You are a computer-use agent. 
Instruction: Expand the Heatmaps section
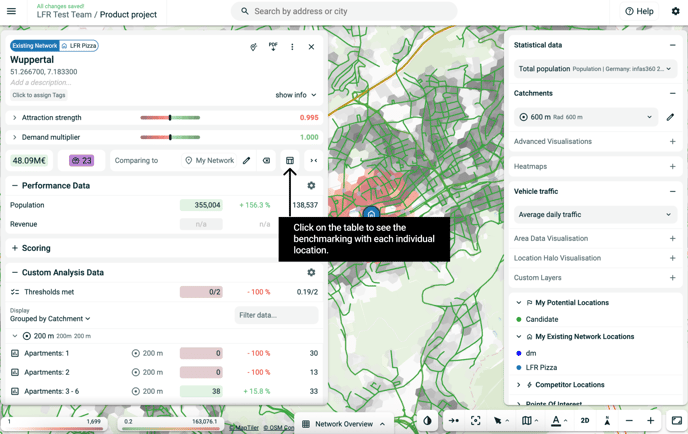(x=672, y=166)
